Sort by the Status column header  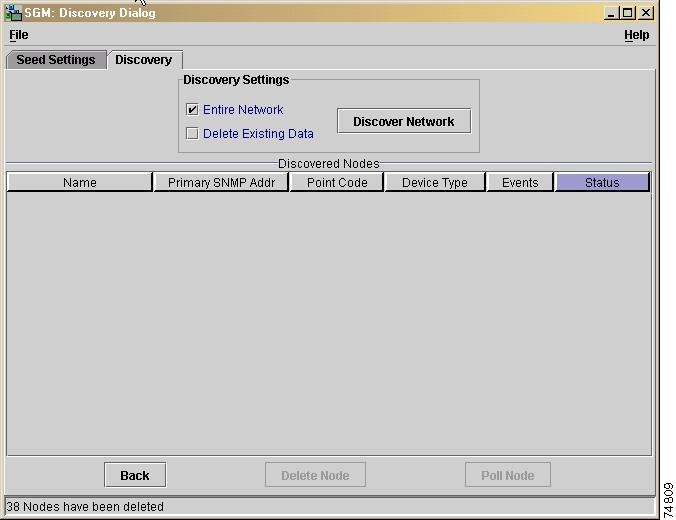[602, 182]
